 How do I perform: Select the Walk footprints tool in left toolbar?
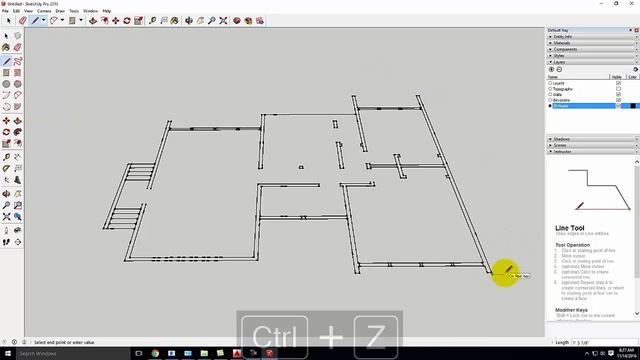point(6,242)
